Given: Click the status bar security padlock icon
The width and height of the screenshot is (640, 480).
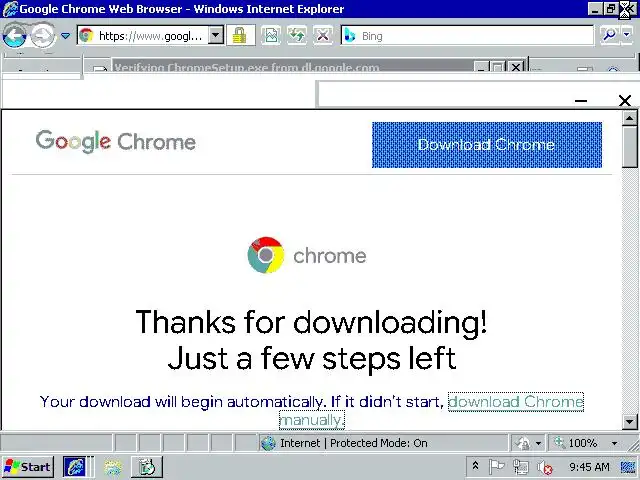Looking at the screenshot, I should tap(523, 443).
